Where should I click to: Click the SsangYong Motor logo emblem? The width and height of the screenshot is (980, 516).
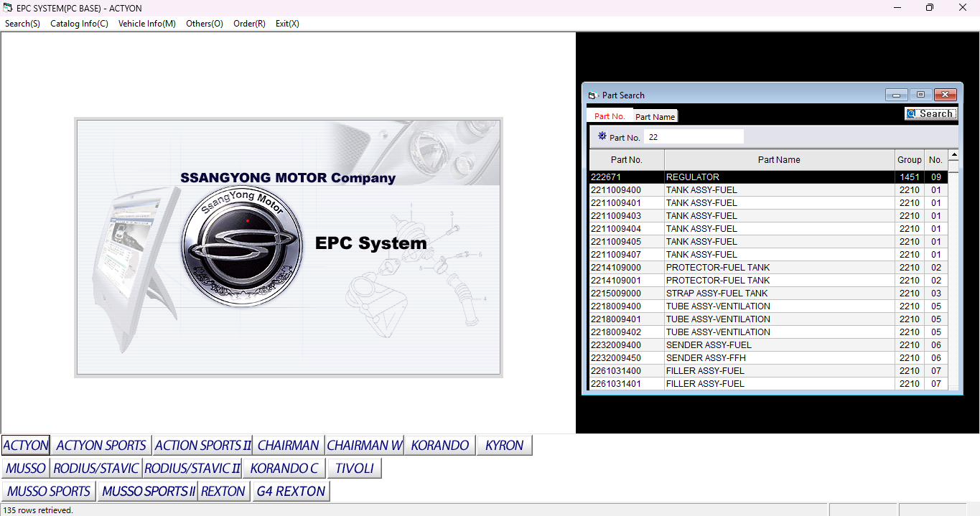point(243,246)
